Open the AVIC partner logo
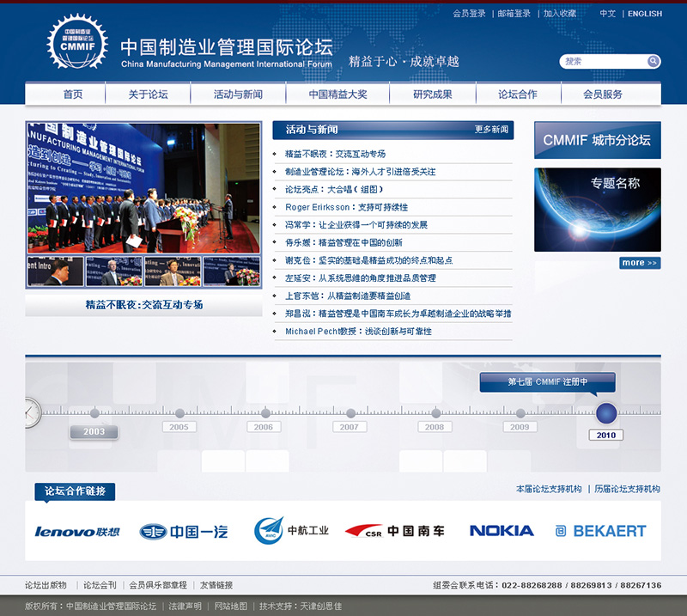This screenshot has width=687, height=616. click(x=292, y=531)
